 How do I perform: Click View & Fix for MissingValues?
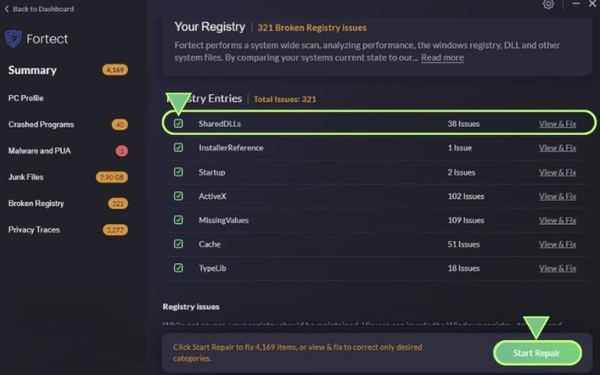558,220
